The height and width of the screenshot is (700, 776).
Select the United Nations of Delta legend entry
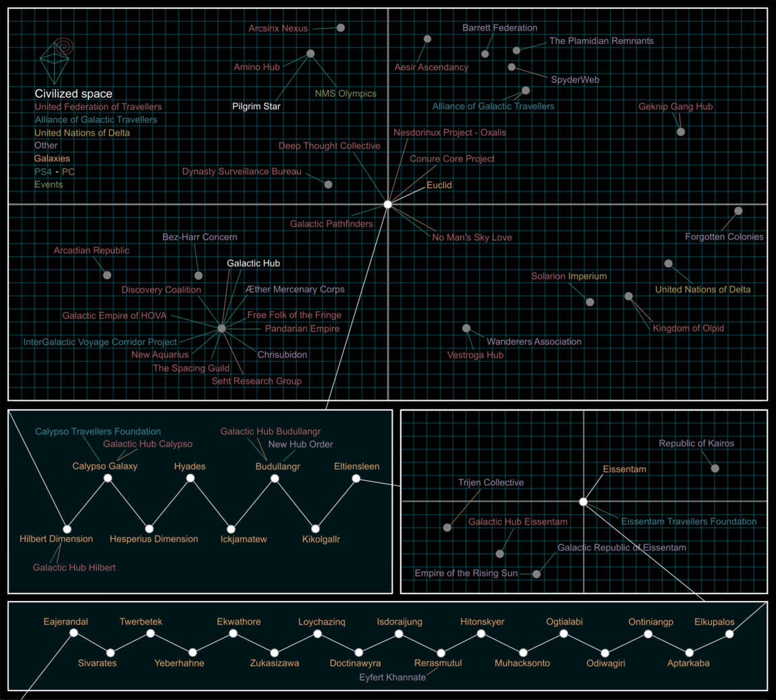tap(82, 133)
